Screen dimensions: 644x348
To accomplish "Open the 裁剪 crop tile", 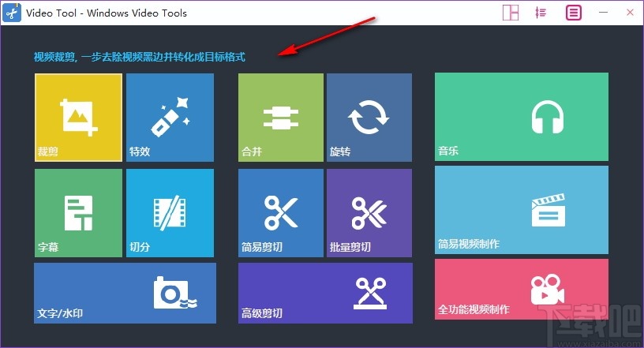I will point(78,118).
